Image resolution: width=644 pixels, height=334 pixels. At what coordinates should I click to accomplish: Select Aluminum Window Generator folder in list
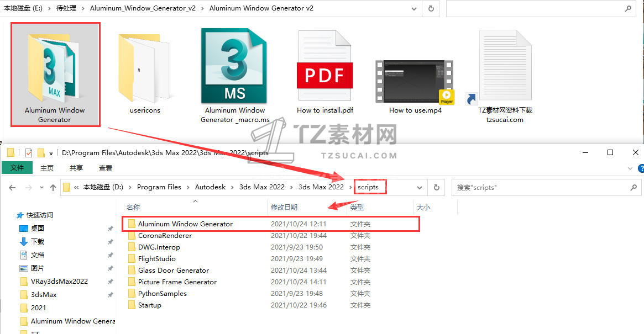[x=185, y=224]
